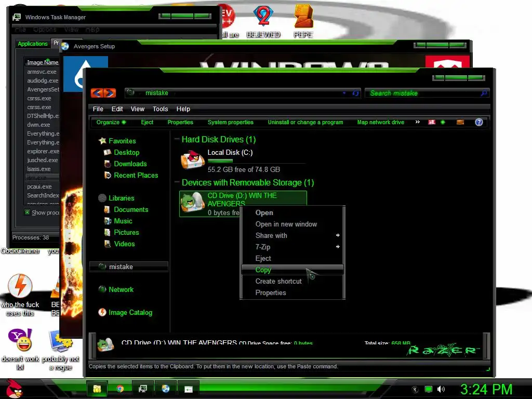Expand the Organize dropdown
Screen dimensions: 532x399
[111, 122]
